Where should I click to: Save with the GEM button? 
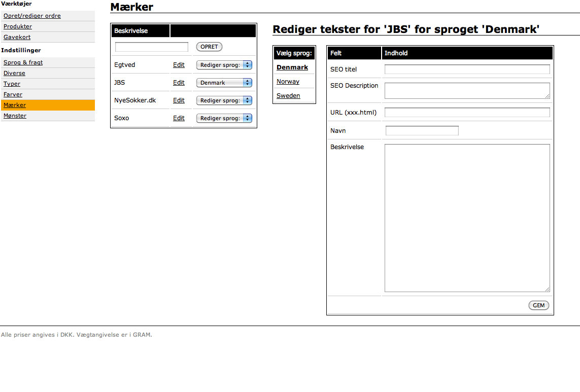coord(538,305)
